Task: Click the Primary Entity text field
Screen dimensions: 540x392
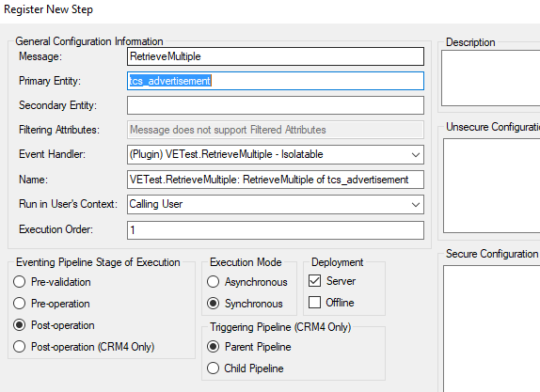Action: pyautogui.click(x=275, y=81)
